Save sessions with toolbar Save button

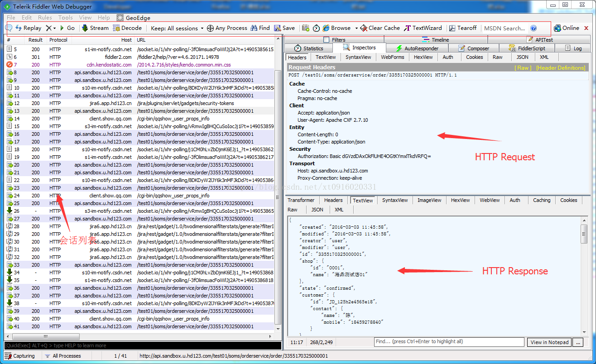pyautogui.click(x=284, y=28)
